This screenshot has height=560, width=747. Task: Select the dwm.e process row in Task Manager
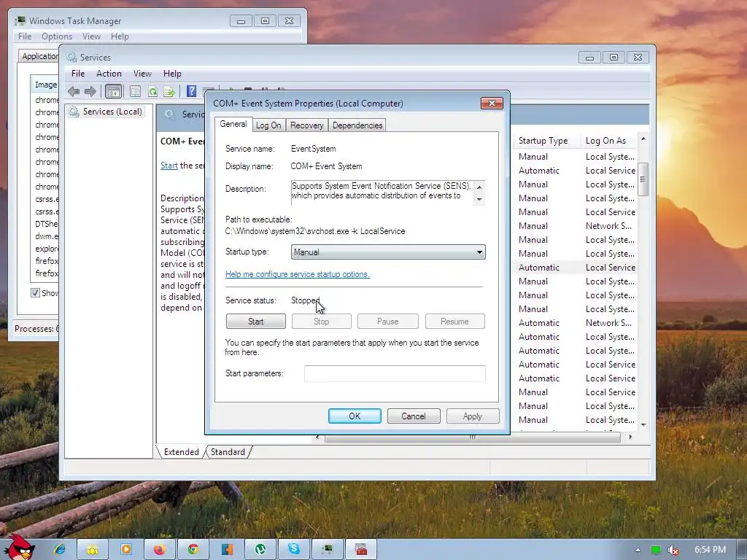(46, 236)
